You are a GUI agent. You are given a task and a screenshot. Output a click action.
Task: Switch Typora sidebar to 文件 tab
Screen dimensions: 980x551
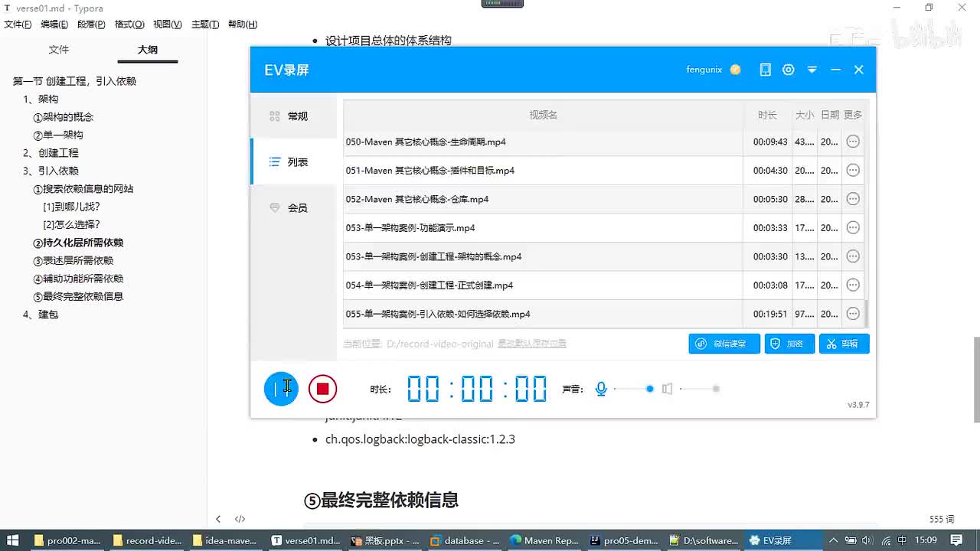pyautogui.click(x=59, y=50)
